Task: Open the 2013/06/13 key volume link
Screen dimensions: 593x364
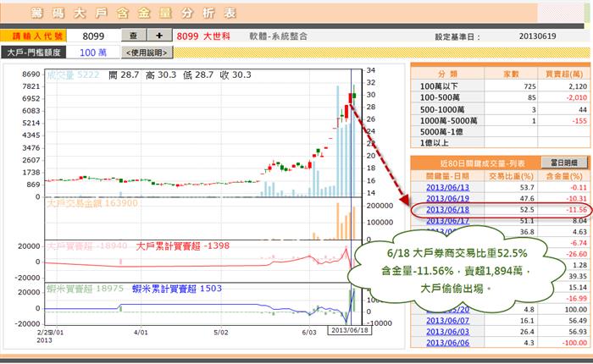Action: pyautogui.click(x=447, y=187)
